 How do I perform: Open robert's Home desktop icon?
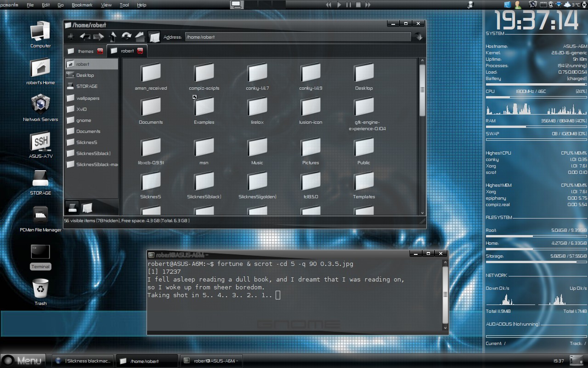pyautogui.click(x=40, y=71)
